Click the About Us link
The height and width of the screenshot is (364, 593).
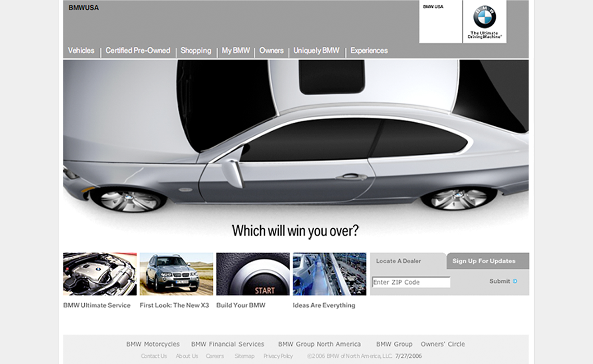click(187, 356)
